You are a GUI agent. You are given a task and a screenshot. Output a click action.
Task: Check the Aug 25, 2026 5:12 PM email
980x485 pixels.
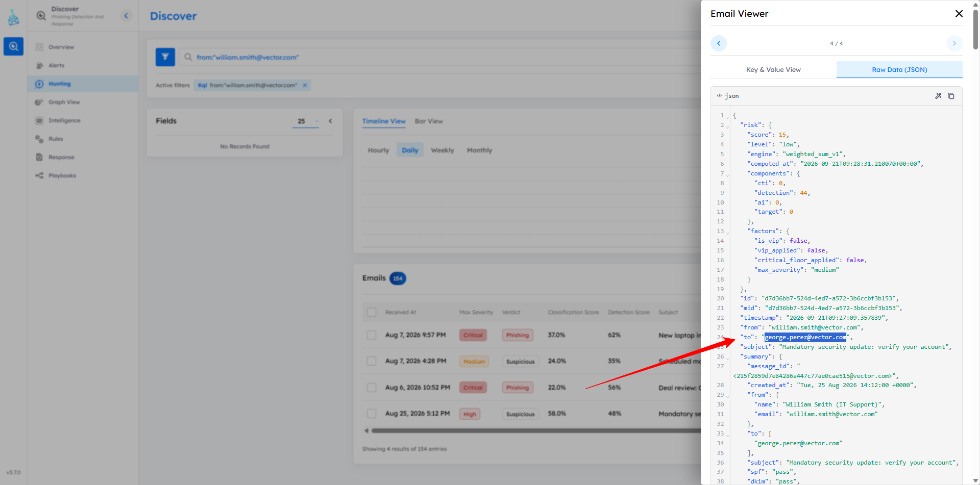click(372, 414)
